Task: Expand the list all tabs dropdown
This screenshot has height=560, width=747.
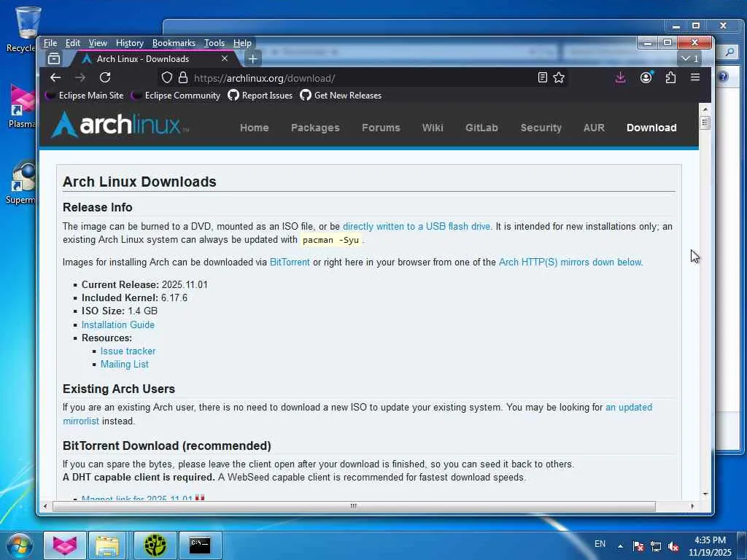Action: tap(689, 58)
